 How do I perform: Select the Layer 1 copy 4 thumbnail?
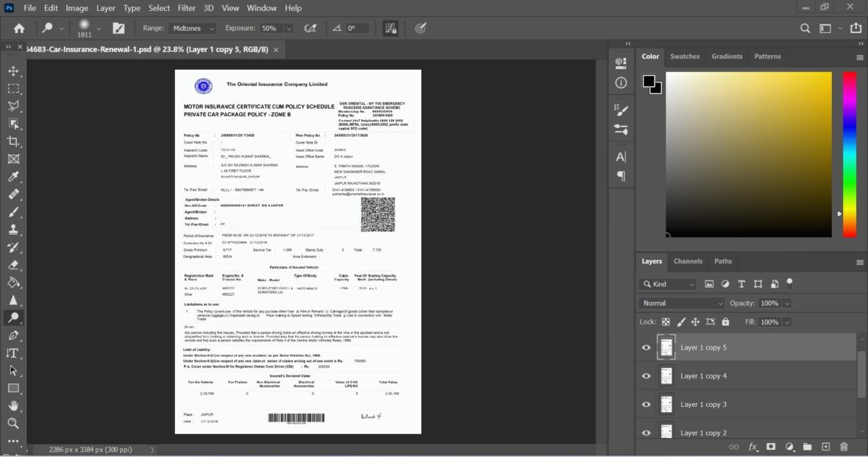666,375
